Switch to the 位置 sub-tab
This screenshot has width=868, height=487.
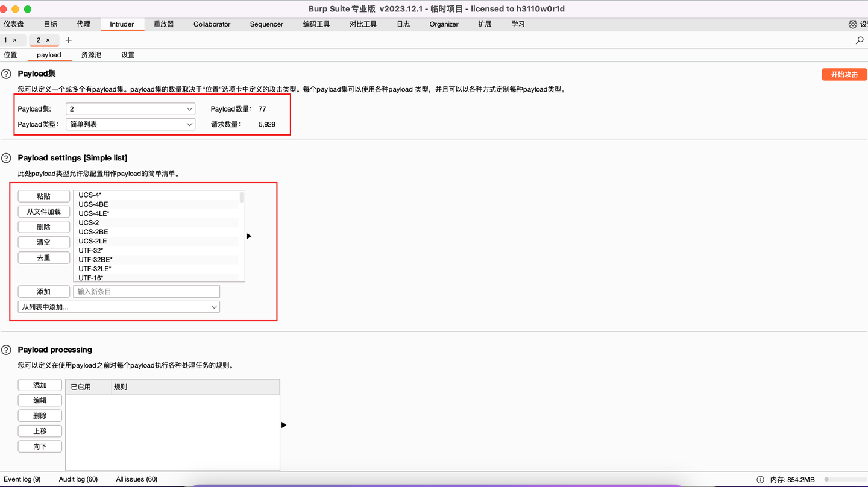tap(10, 54)
